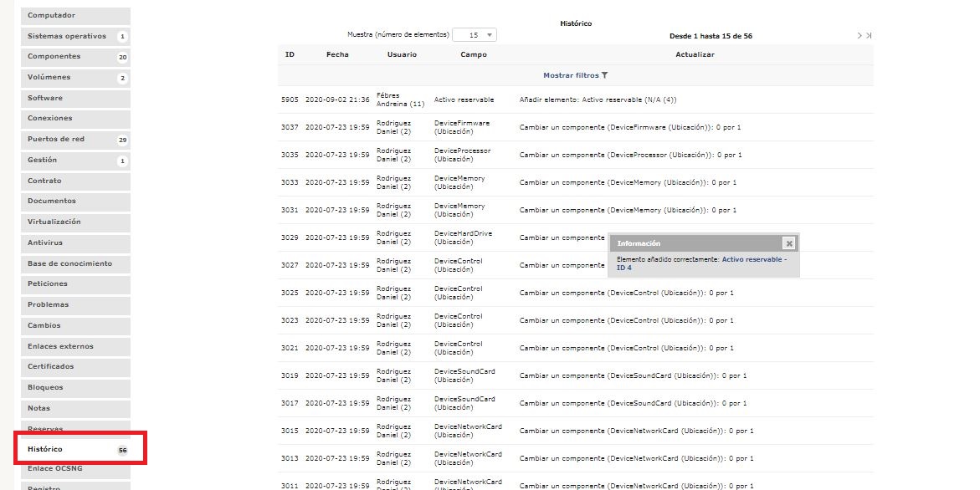The width and height of the screenshot is (980, 490).
Task: Open the Software tab
Action: click(75, 98)
